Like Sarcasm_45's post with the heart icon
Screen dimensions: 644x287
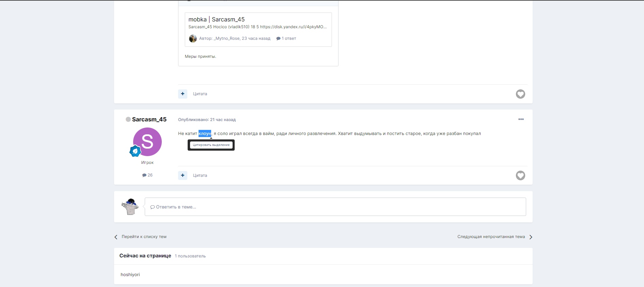(x=520, y=175)
